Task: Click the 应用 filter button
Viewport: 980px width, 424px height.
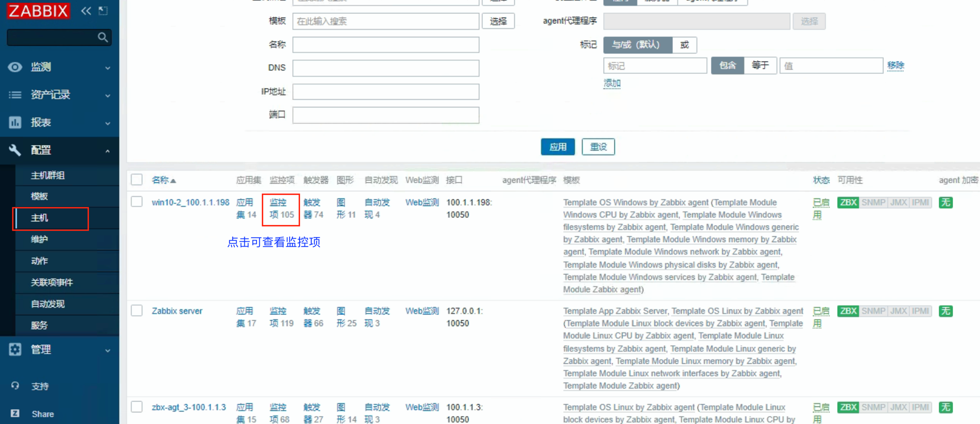Action: point(557,147)
